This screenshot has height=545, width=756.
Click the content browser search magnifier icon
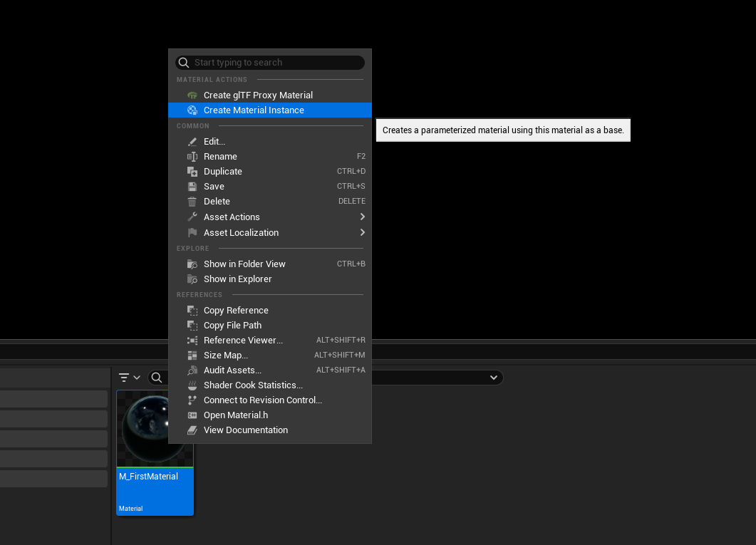[x=157, y=378]
